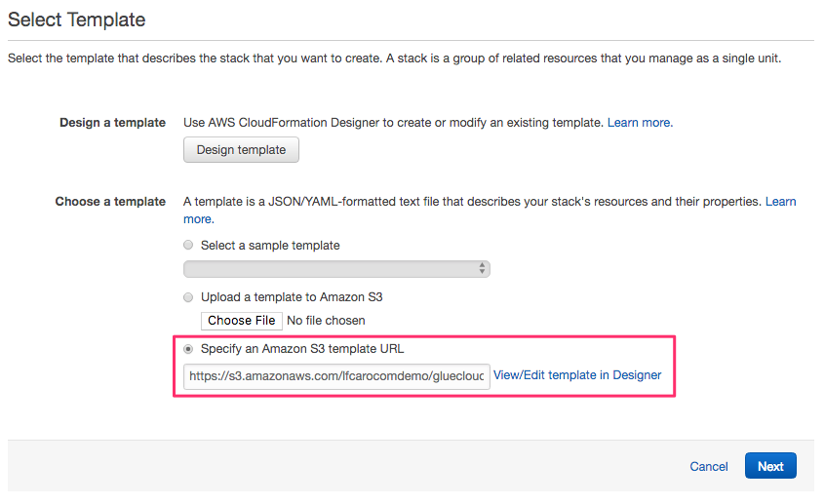
Task: Open the sample template dropdown list
Action: [336, 269]
